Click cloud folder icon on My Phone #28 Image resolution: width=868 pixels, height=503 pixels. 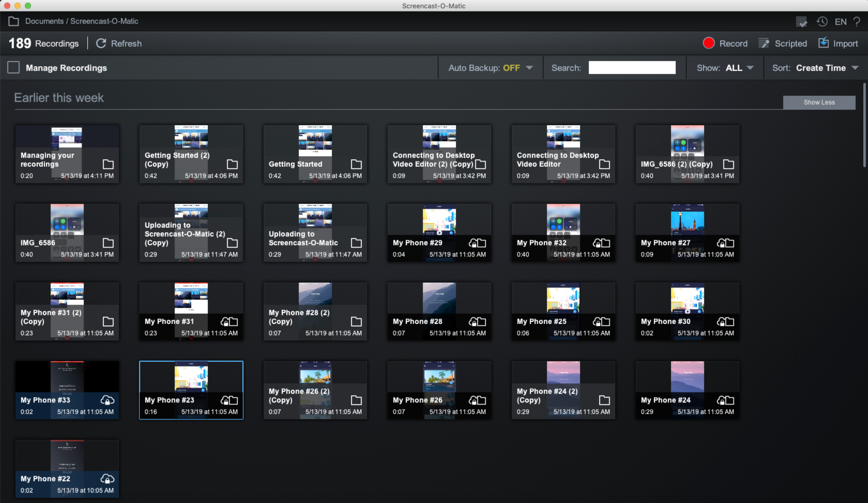pyautogui.click(x=477, y=321)
